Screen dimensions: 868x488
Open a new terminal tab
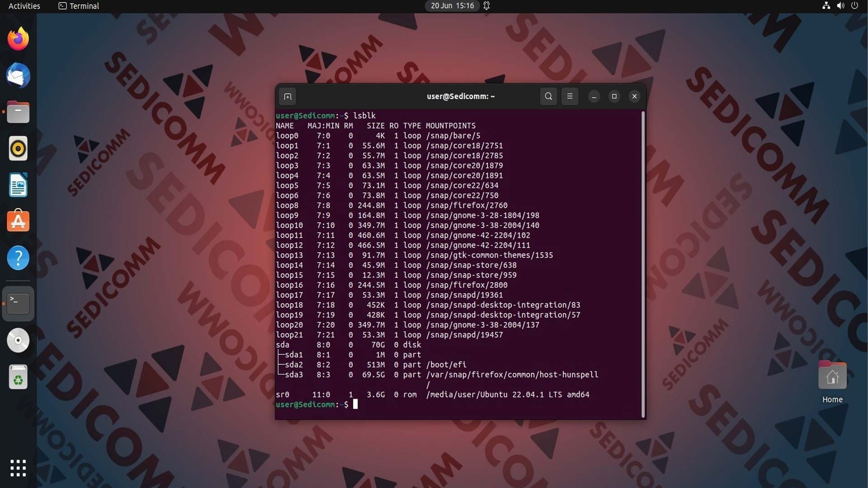point(288,96)
